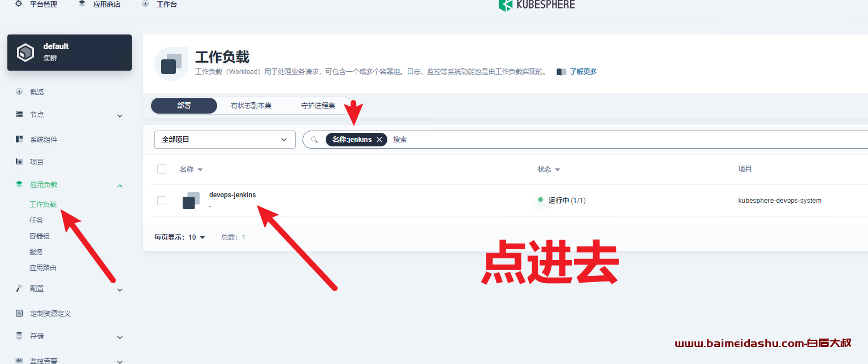
Task: Click the 存储 database icon
Action: pyautogui.click(x=19, y=336)
